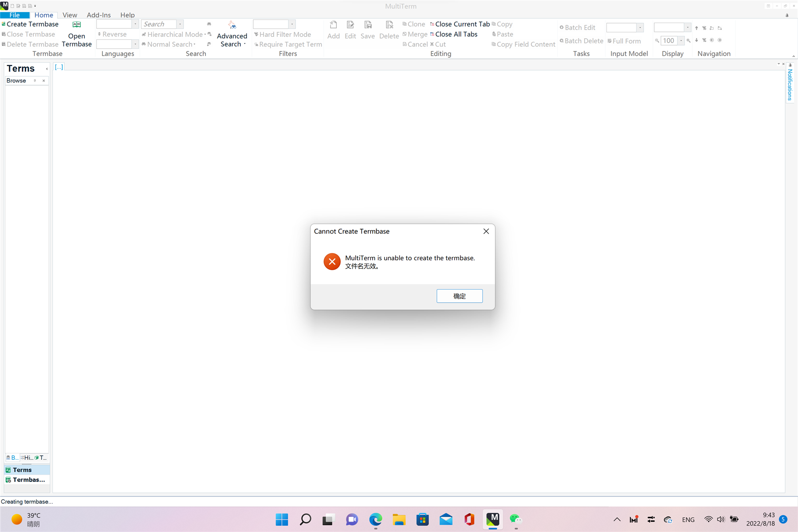This screenshot has width=798, height=532.
Task: Select Termbas... in navigation pane
Action: 27,480
